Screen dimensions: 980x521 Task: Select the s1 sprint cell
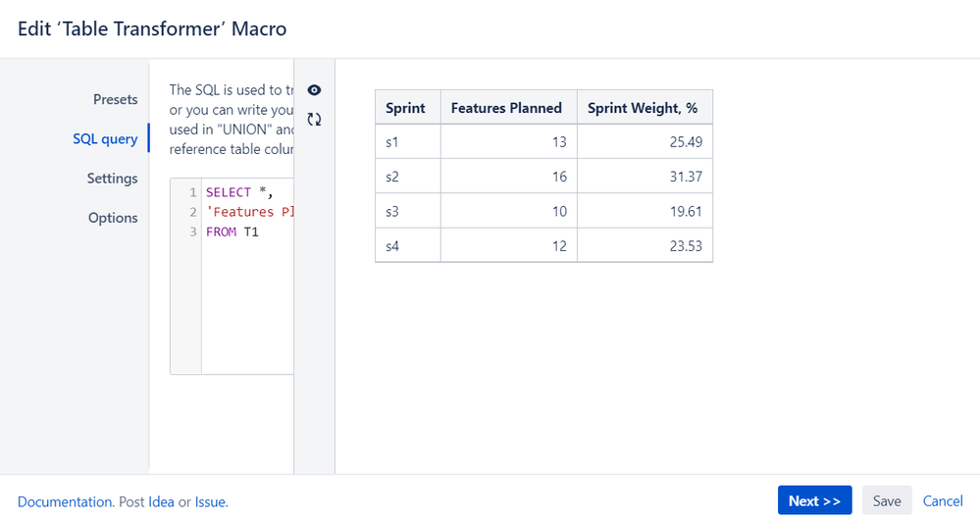[x=406, y=142]
